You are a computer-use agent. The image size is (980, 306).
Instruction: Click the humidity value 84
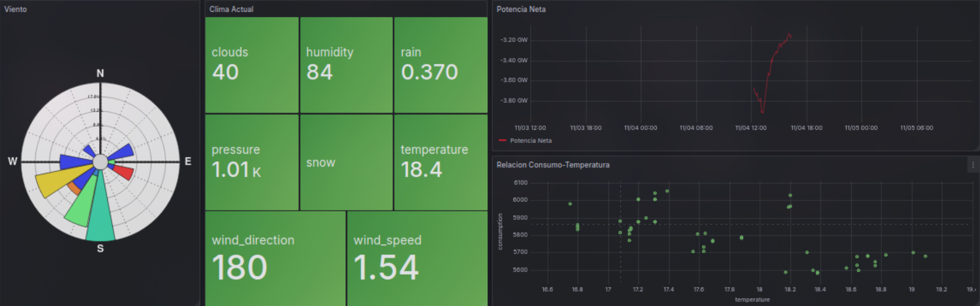click(x=319, y=72)
